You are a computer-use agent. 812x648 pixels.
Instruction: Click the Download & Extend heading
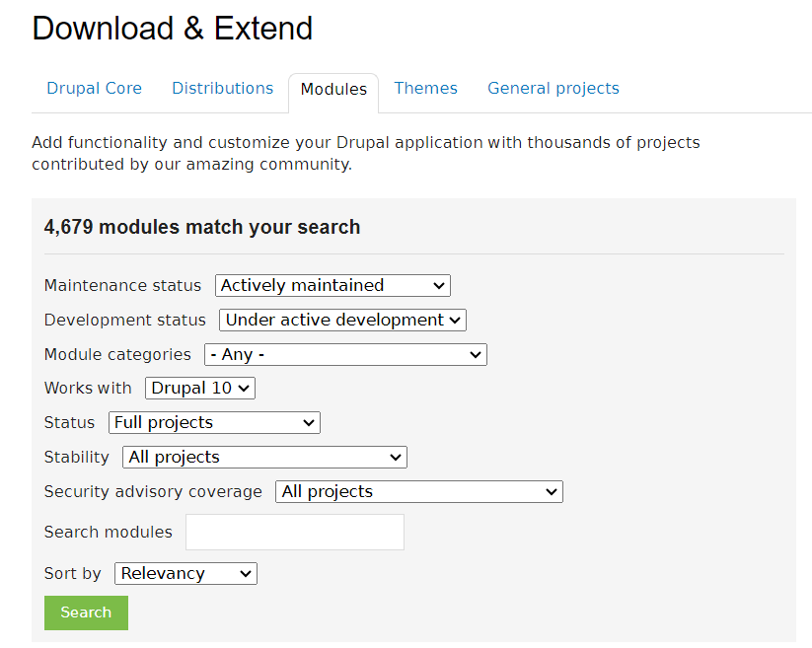pyautogui.click(x=173, y=28)
